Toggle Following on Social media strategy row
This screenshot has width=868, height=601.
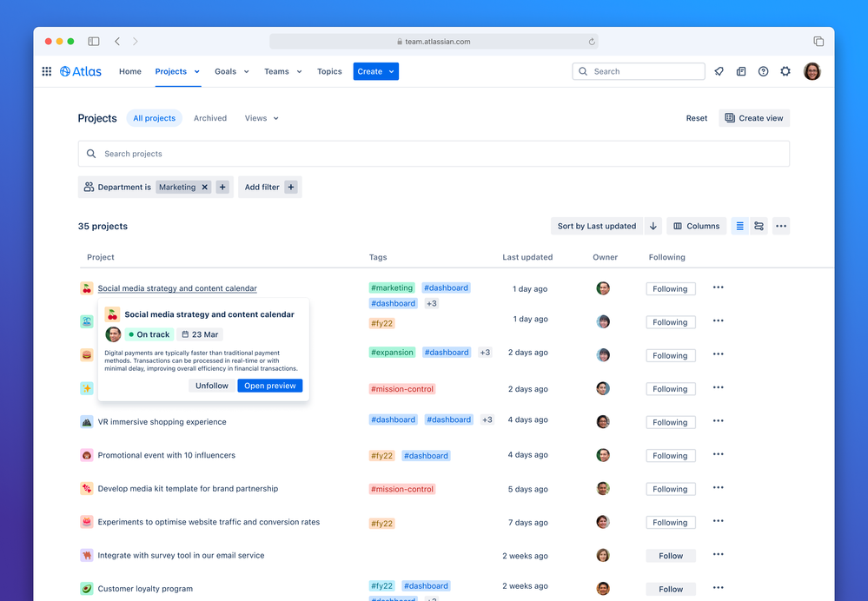click(671, 289)
